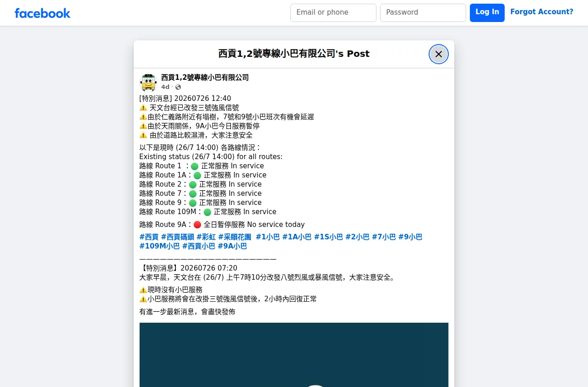This screenshot has height=387, width=588.
Task: Click the warning icon beside 由於道路比較濕滑
Action: coord(143,135)
